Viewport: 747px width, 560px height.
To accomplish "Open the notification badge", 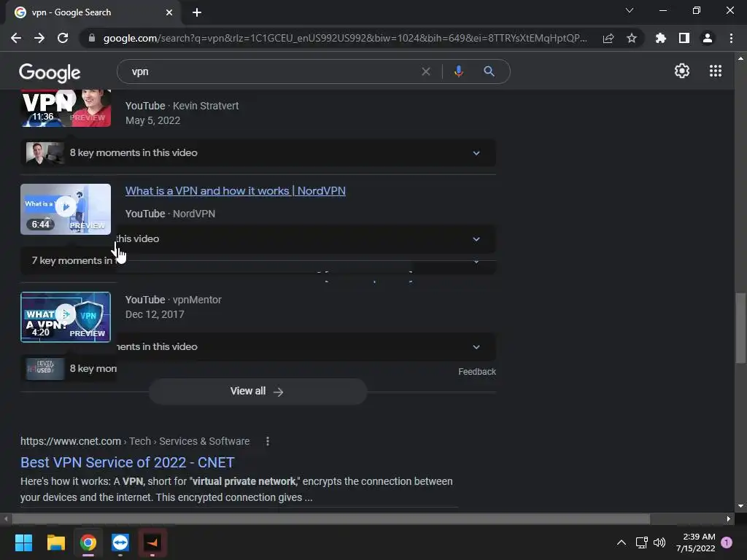I will (727, 542).
